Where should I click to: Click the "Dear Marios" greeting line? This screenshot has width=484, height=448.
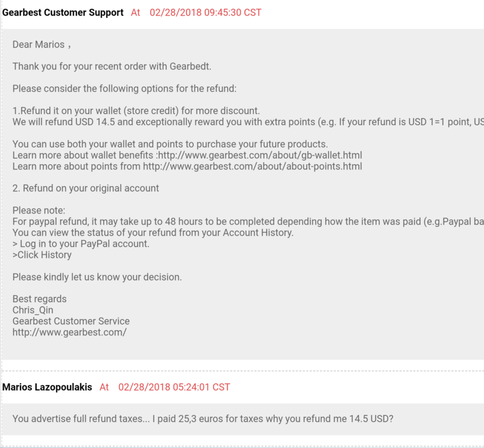(42, 44)
